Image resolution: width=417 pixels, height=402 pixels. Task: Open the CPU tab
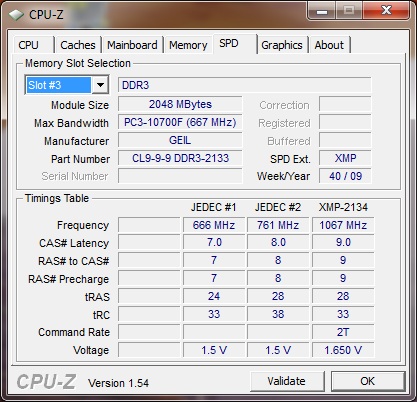pyautogui.click(x=33, y=45)
